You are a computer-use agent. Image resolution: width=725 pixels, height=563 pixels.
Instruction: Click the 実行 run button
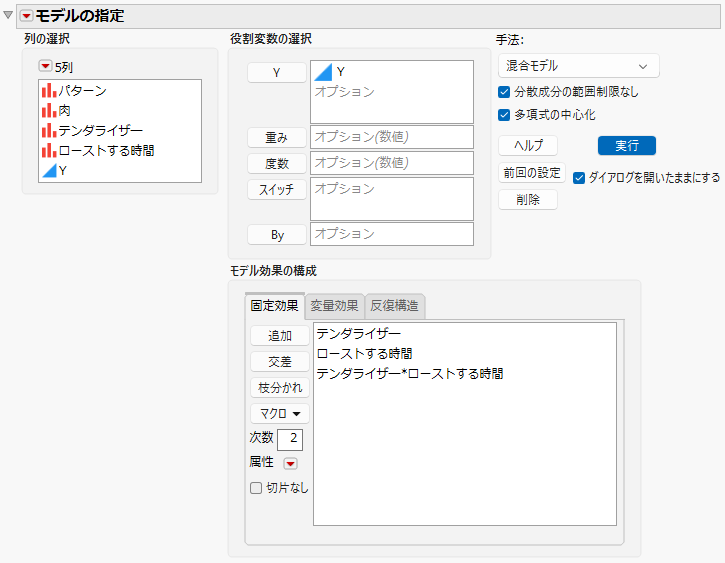pyautogui.click(x=627, y=146)
